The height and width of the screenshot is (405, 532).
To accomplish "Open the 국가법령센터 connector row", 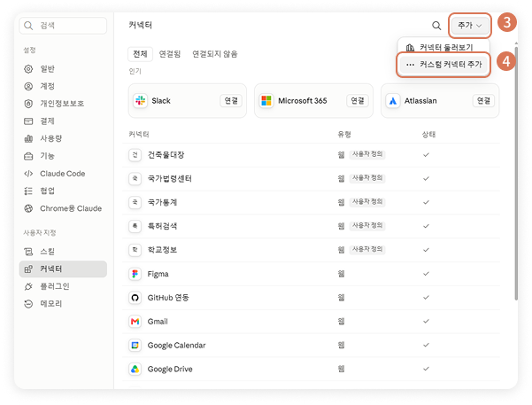I will [311, 179].
